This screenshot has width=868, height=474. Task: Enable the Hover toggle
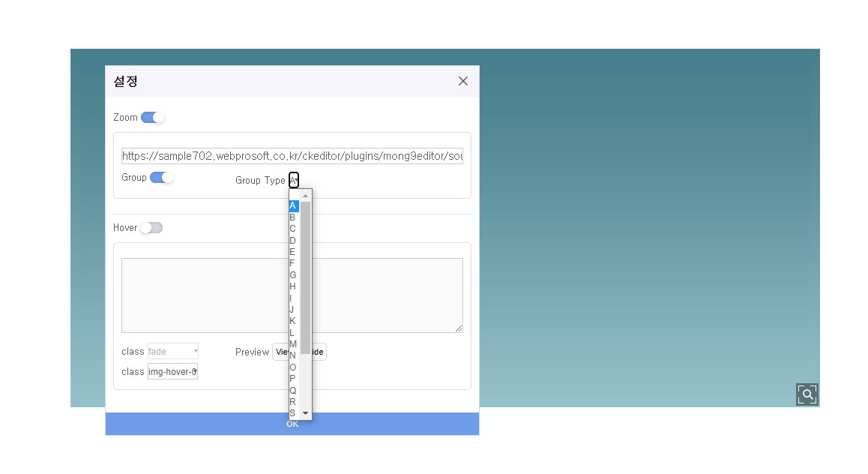point(151,228)
